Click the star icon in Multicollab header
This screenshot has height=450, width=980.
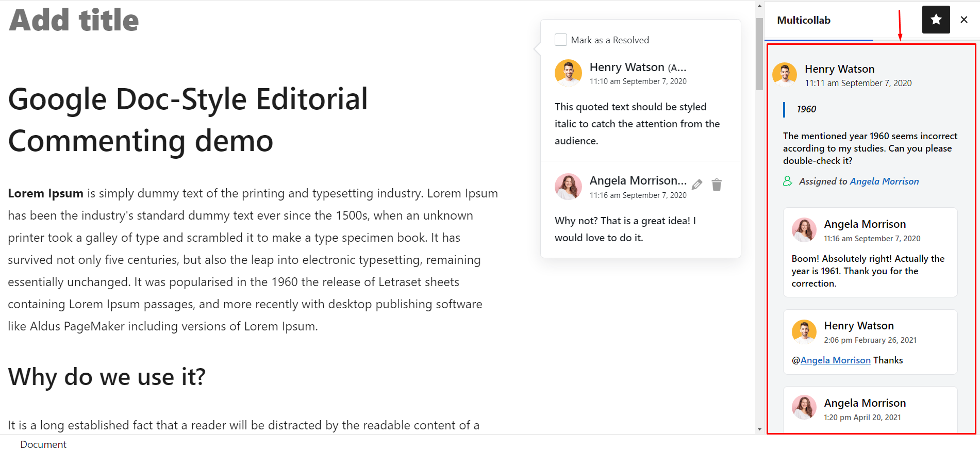click(x=936, y=20)
